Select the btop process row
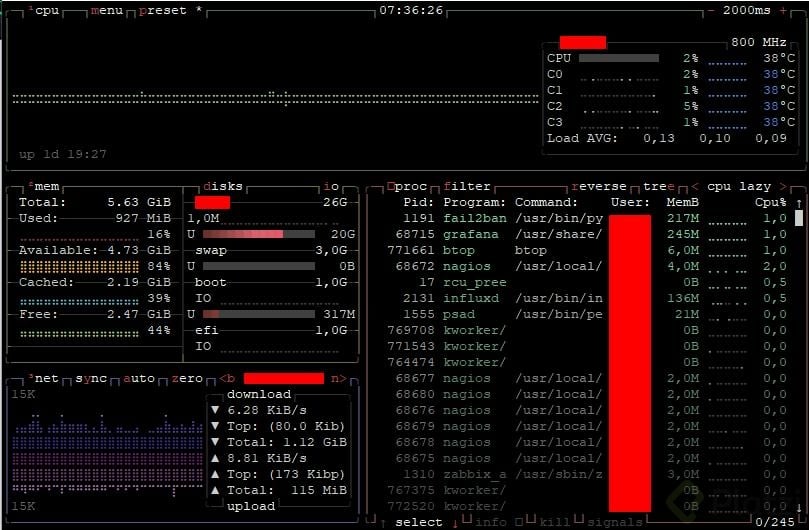 pyautogui.click(x=587, y=250)
